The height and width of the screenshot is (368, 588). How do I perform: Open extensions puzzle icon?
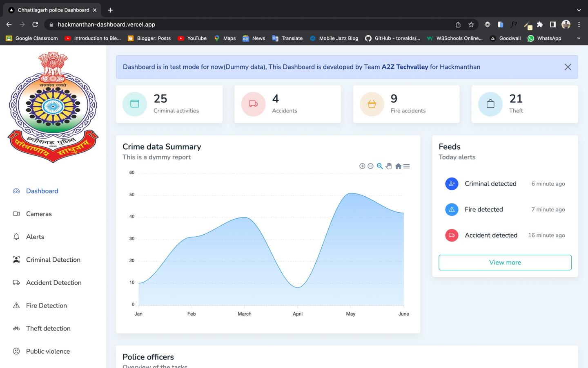pyautogui.click(x=540, y=25)
